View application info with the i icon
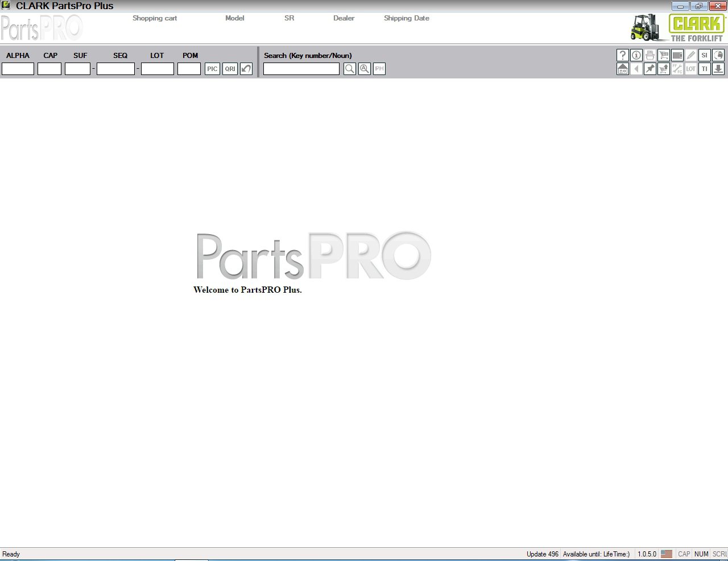Image resolution: width=728 pixels, height=561 pixels. click(636, 55)
